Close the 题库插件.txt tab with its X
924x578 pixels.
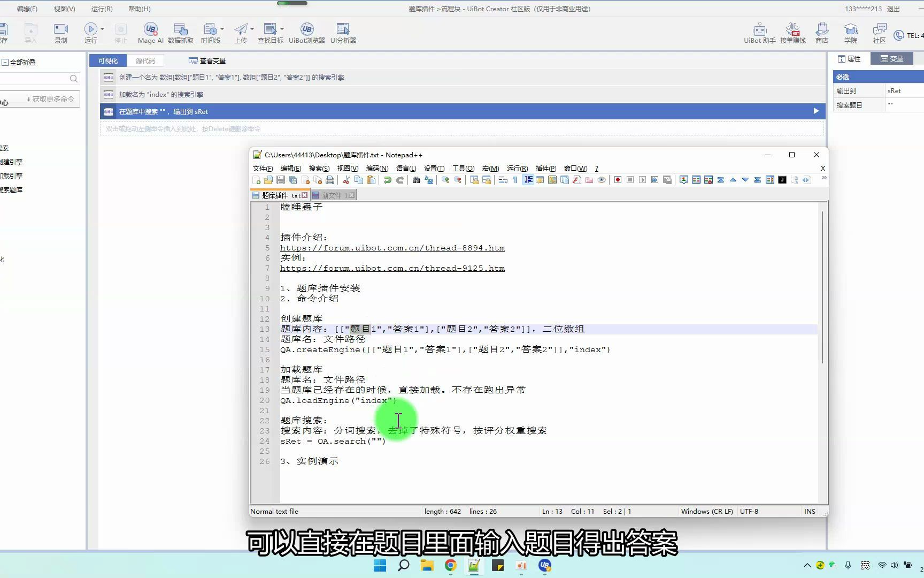tap(304, 195)
